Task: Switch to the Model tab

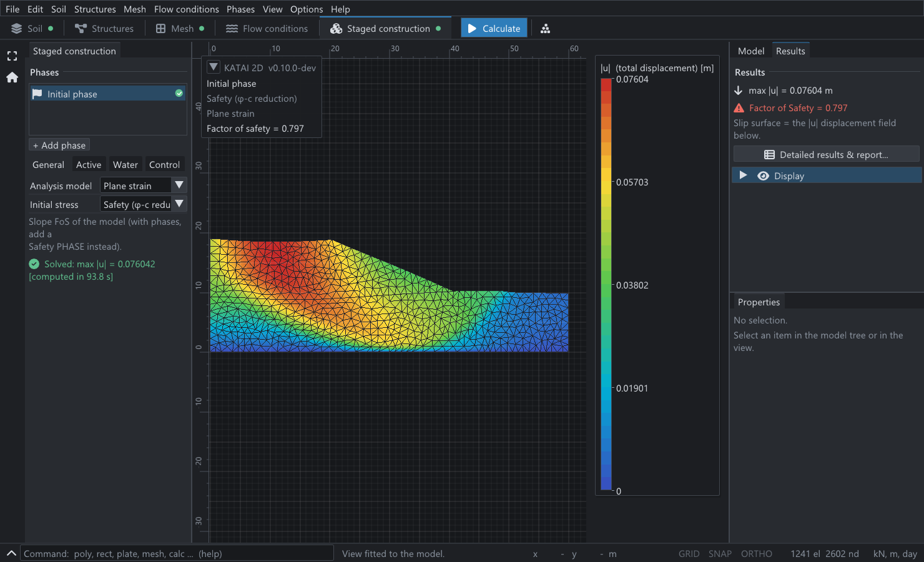Action: 751,51
